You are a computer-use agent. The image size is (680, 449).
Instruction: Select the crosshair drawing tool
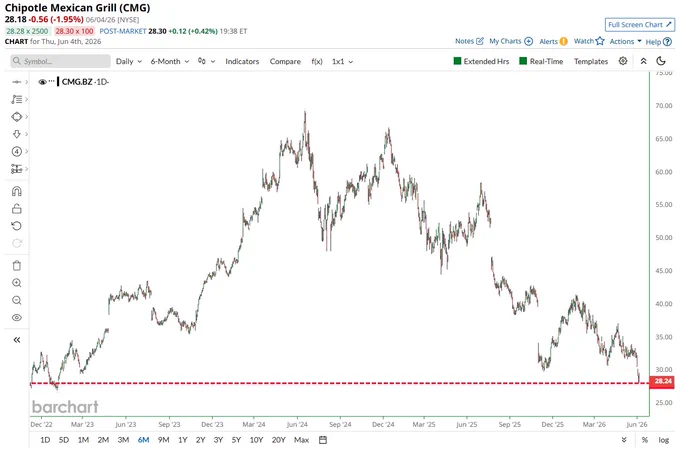(x=16, y=82)
